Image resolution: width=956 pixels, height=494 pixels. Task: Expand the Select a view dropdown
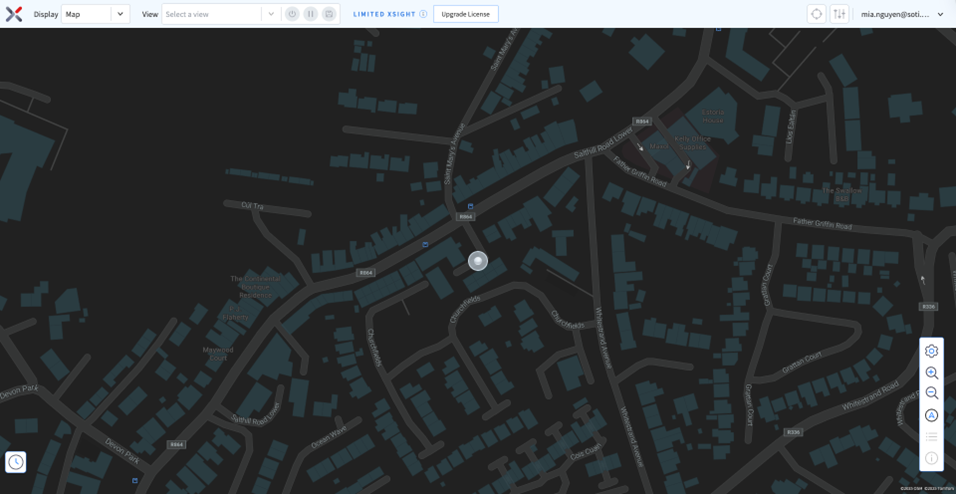(x=220, y=14)
